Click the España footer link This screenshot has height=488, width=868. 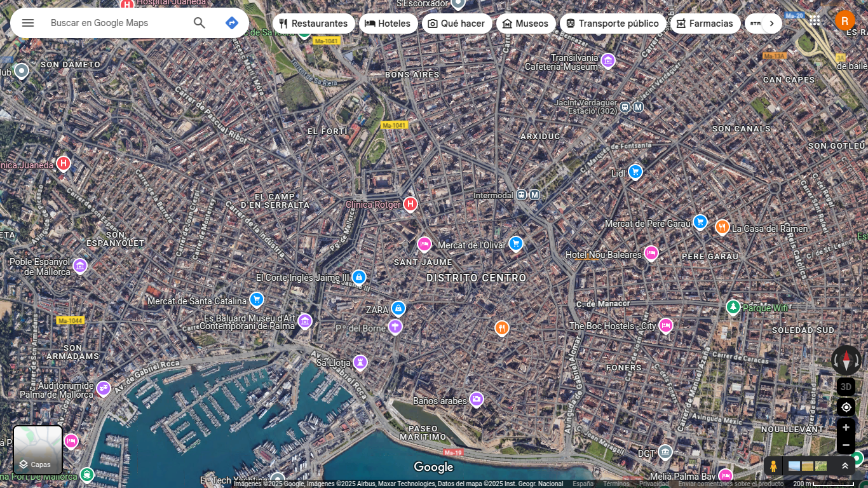click(x=583, y=484)
